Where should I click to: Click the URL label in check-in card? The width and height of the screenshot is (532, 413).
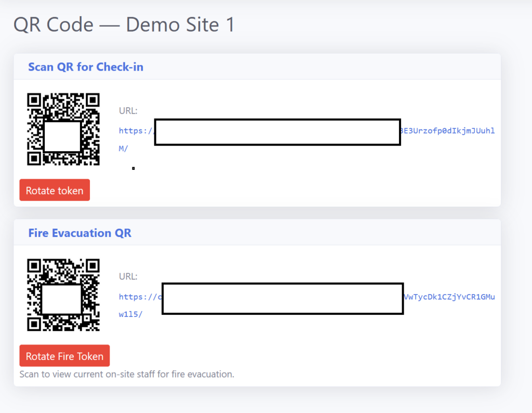point(128,111)
